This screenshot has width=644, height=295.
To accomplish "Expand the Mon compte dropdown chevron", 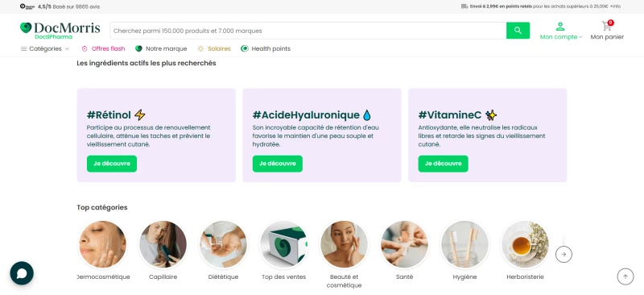I will tap(580, 37).
